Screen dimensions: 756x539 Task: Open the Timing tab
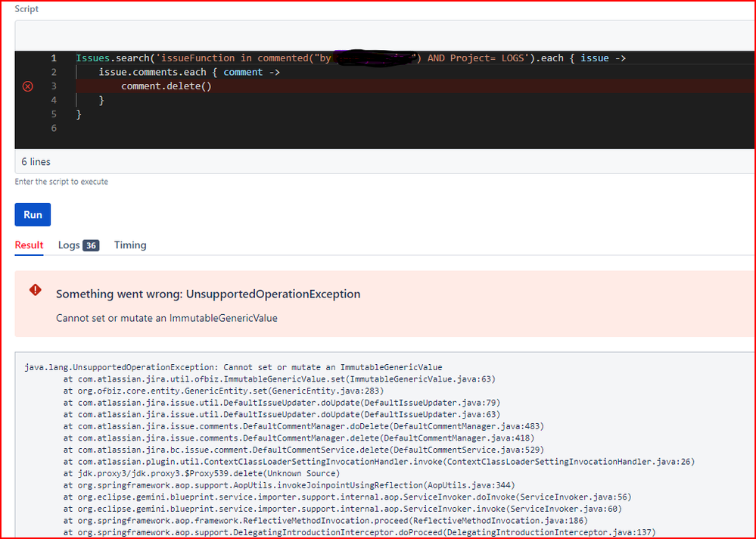pos(130,245)
